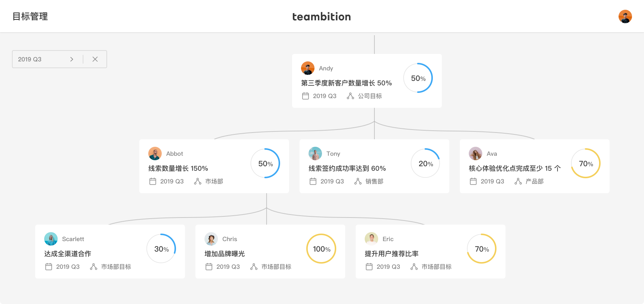
Task: Click Andy's avatar on company goal card
Action: [308, 68]
